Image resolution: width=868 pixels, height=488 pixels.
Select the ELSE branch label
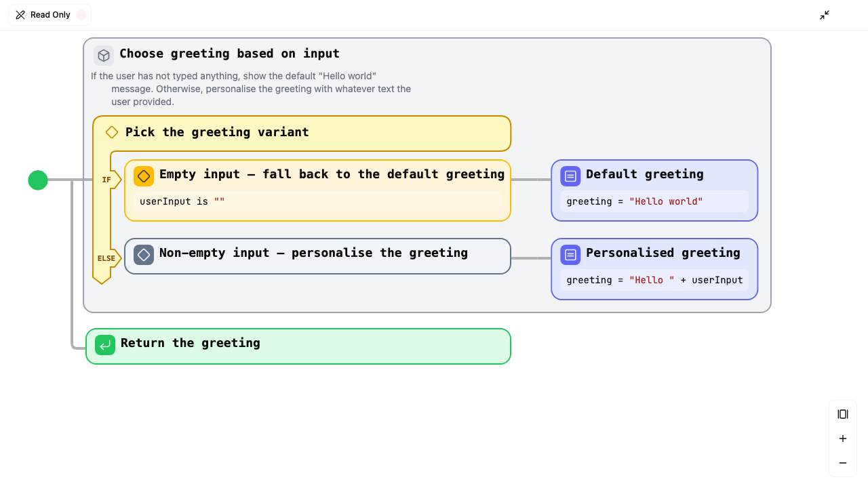point(106,258)
